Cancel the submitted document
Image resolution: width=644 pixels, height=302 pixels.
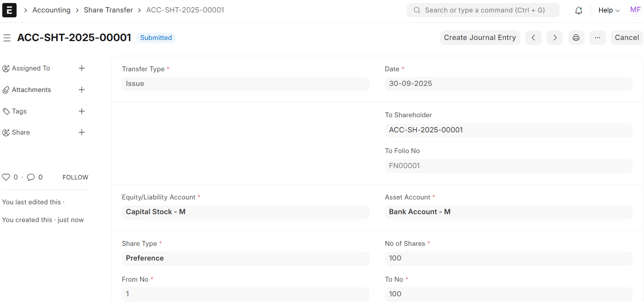pos(627,38)
